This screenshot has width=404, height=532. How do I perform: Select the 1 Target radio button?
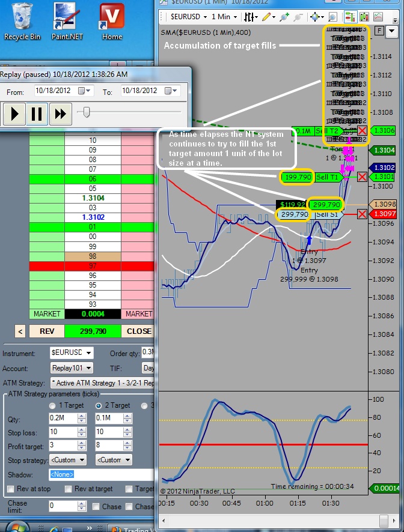52,406
